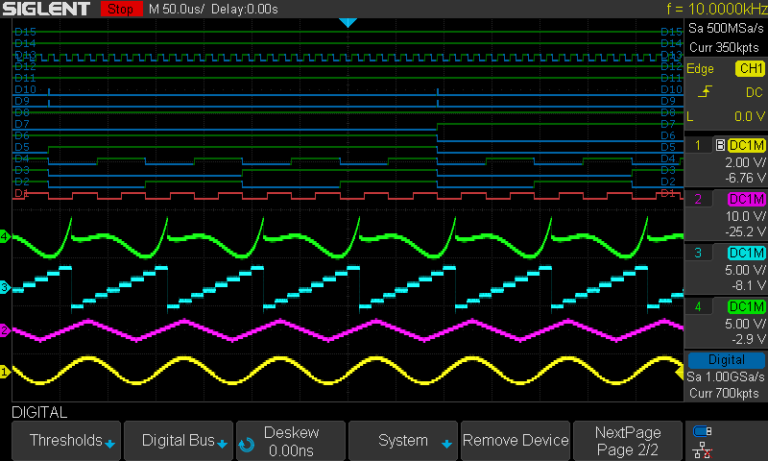Screen dimensions: 768x461
Task: Click the channel 2 magenta ground marker
Action: [5, 330]
